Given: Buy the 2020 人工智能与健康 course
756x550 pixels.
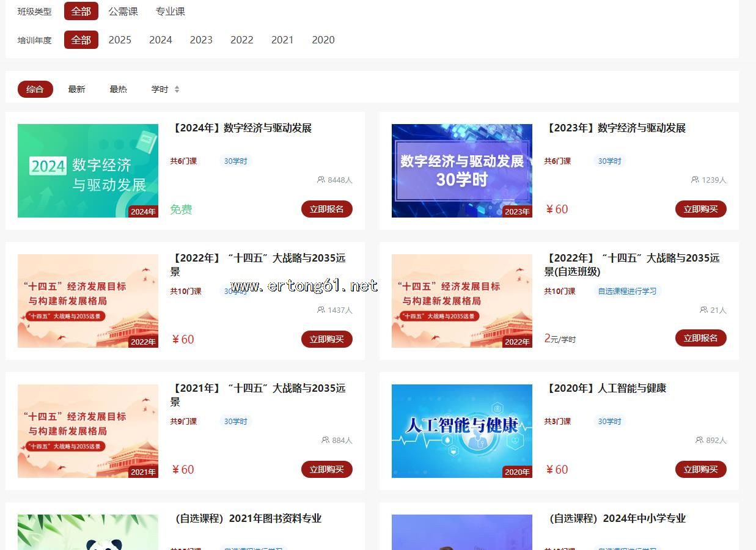Looking at the screenshot, I should (x=700, y=469).
